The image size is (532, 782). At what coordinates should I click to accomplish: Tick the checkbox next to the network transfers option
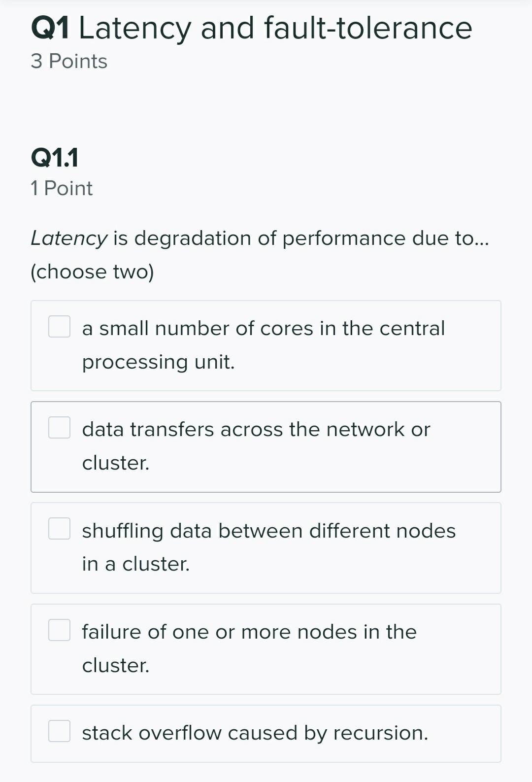click(x=59, y=428)
